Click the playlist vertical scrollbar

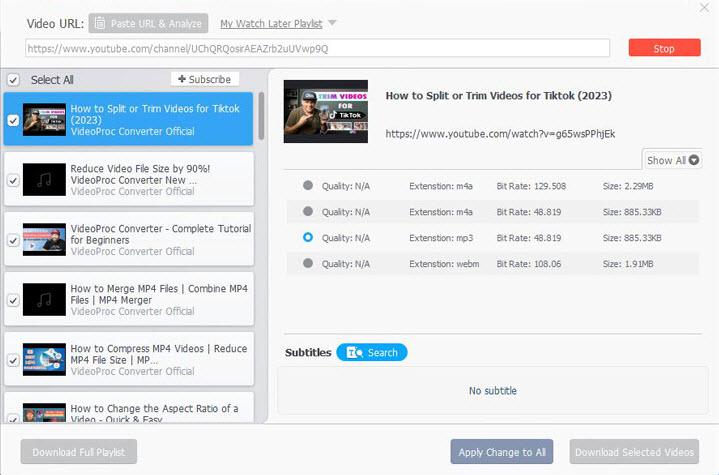pos(261,116)
